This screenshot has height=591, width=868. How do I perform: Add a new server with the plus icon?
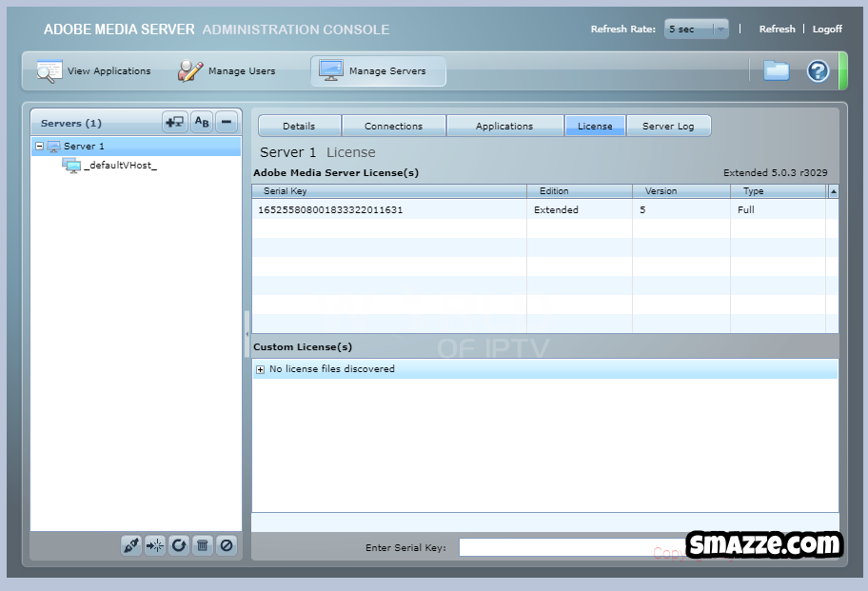(x=175, y=122)
